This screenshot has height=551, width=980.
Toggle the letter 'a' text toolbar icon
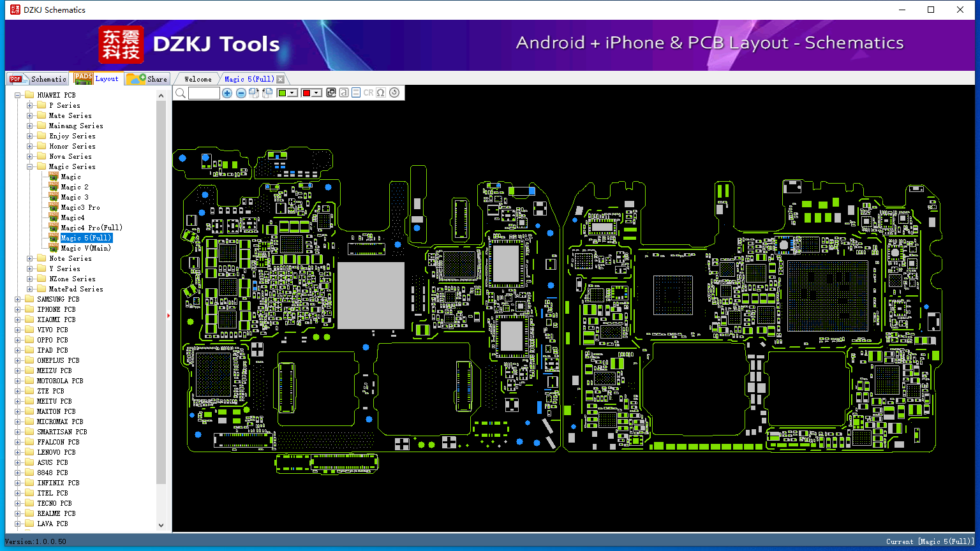coord(344,93)
